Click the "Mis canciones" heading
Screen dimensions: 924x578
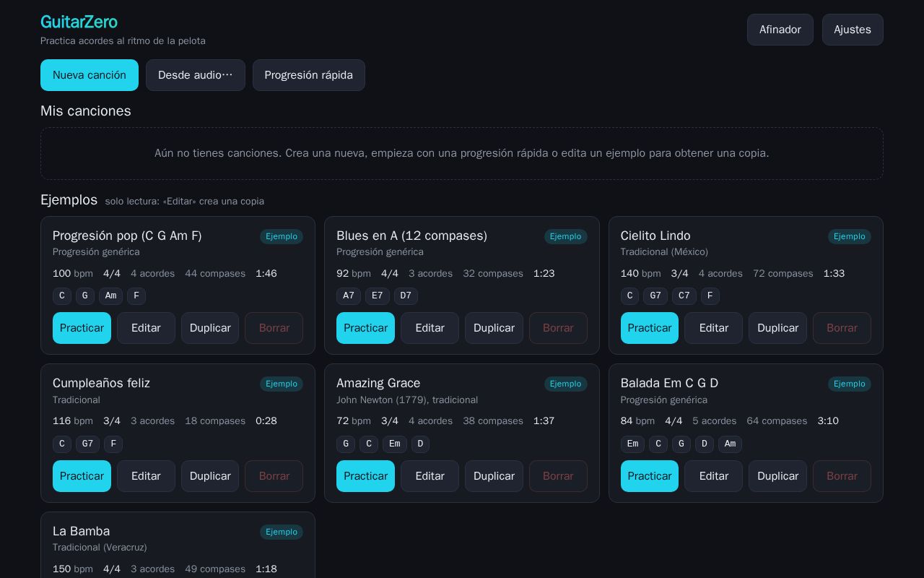pos(86,111)
